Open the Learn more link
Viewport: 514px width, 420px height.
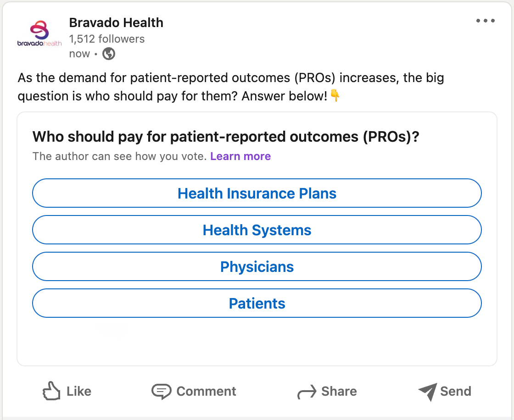coord(240,156)
